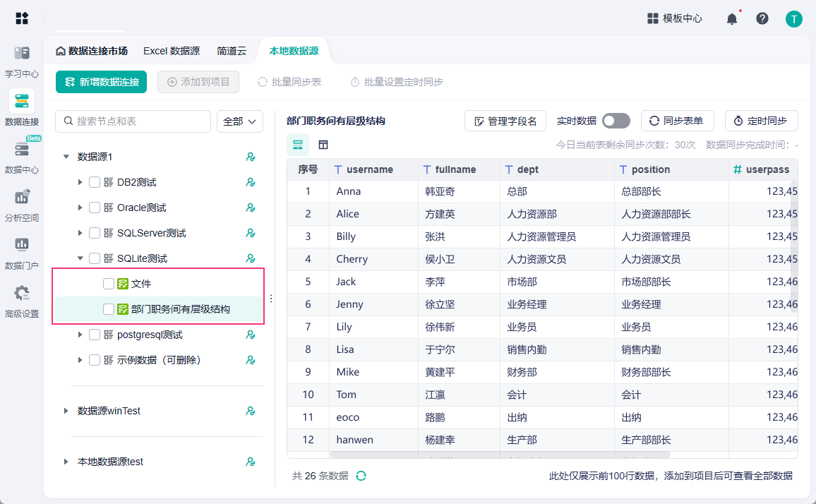Open the 全部 filter dropdown
Viewport: 816px width, 504px height.
(240, 121)
